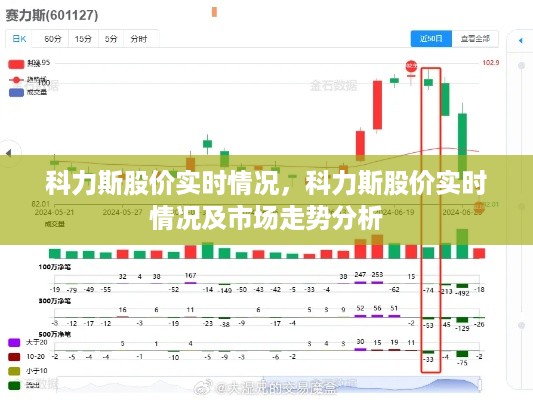Screen dimensions: 533x400
Task: Toggle the red candlestick series legend
Action: (16, 64)
